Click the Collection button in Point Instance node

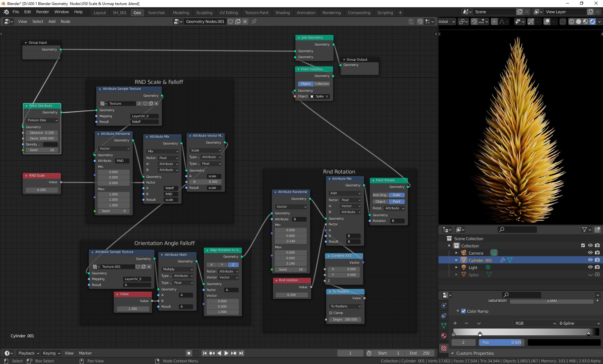[x=321, y=84]
